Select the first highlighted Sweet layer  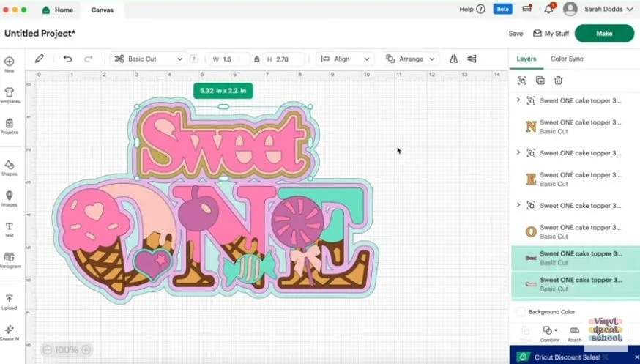coord(576,258)
